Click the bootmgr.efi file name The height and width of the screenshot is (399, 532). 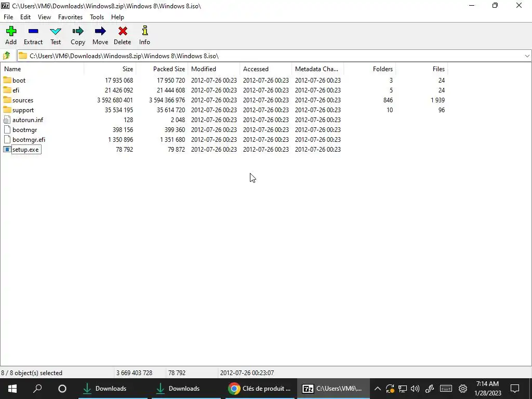tap(29, 140)
